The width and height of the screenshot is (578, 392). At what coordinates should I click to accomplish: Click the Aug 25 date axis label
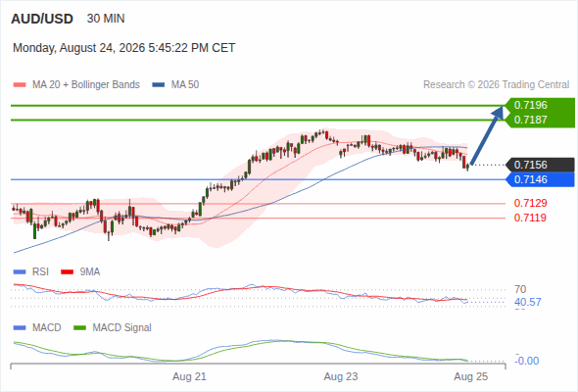pyautogui.click(x=471, y=377)
